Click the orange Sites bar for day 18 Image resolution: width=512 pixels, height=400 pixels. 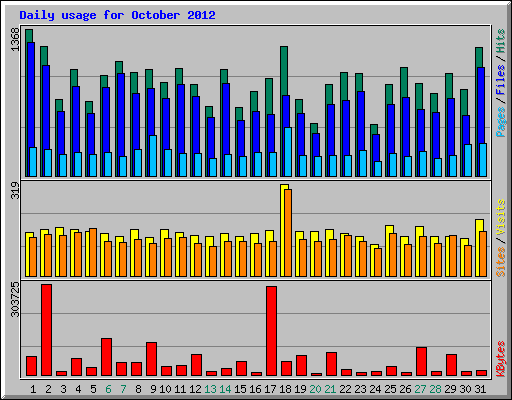point(288,233)
